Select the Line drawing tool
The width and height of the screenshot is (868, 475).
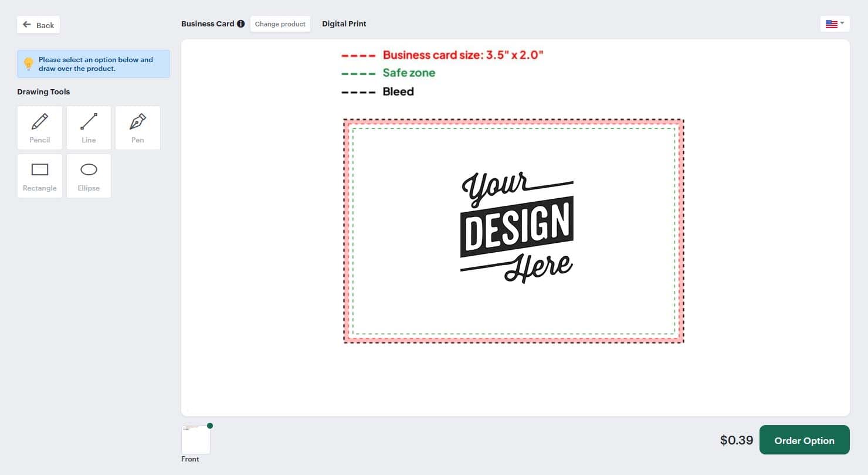(89, 128)
